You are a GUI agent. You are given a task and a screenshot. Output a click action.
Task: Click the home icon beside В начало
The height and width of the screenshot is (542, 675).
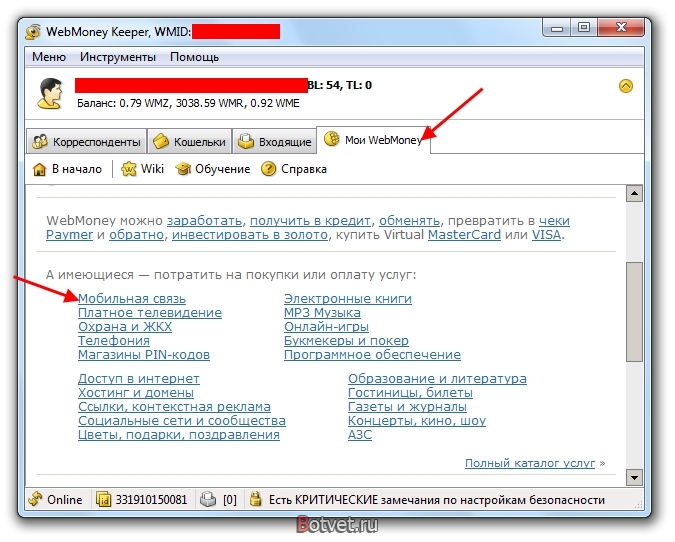point(39,169)
